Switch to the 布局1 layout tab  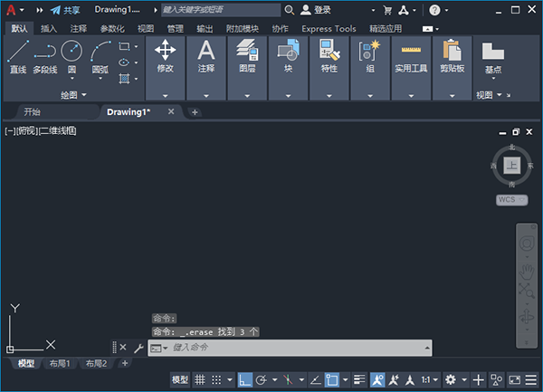click(60, 363)
